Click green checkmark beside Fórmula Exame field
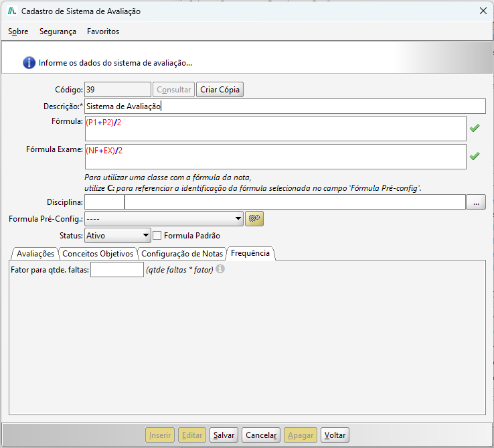494x448 pixels. tap(475, 156)
